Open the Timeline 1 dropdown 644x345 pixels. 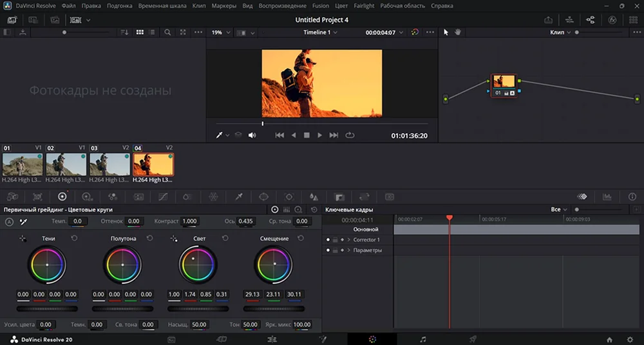pos(320,32)
